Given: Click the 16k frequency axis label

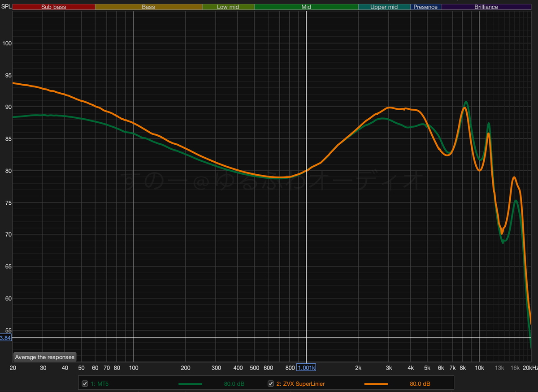Looking at the screenshot, I should click(x=515, y=368).
